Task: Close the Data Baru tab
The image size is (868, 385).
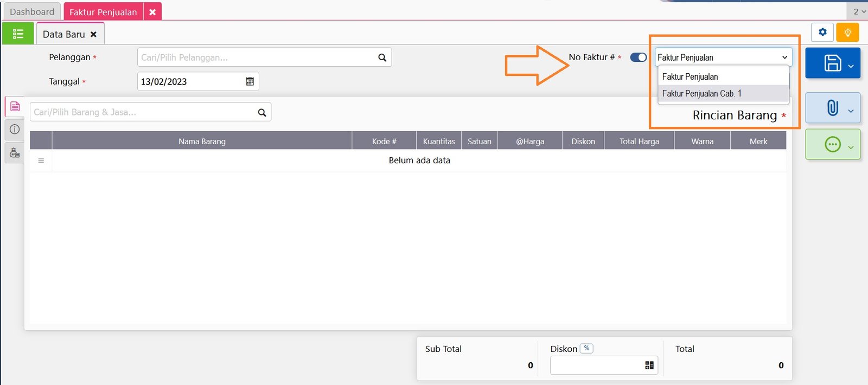Action: pyautogui.click(x=93, y=34)
